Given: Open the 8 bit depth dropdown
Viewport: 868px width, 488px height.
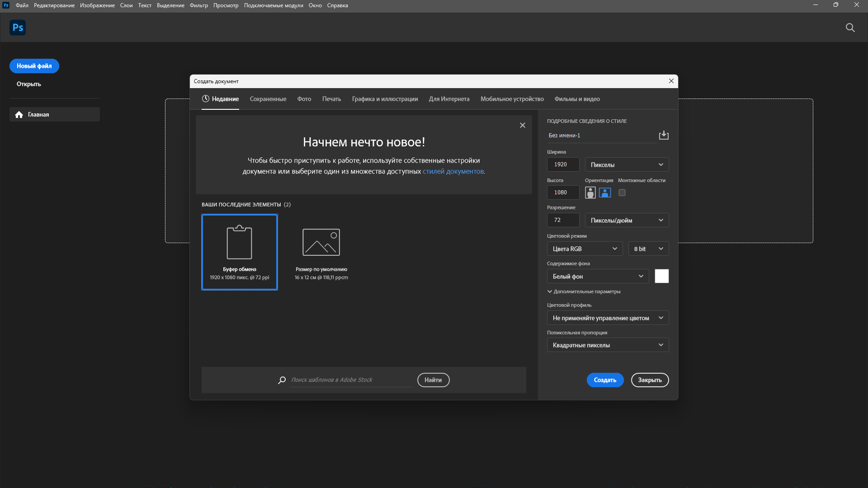Looking at the screenshot, I should 648,249.
